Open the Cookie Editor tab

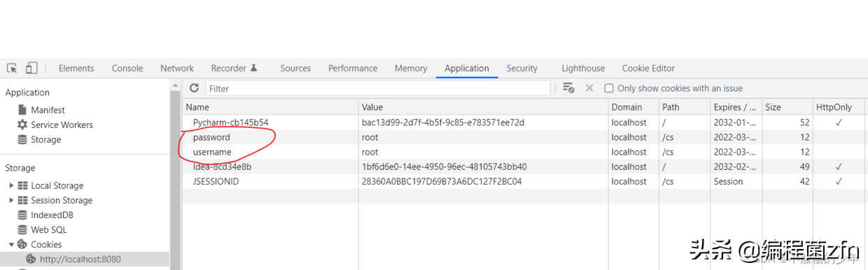648,68
